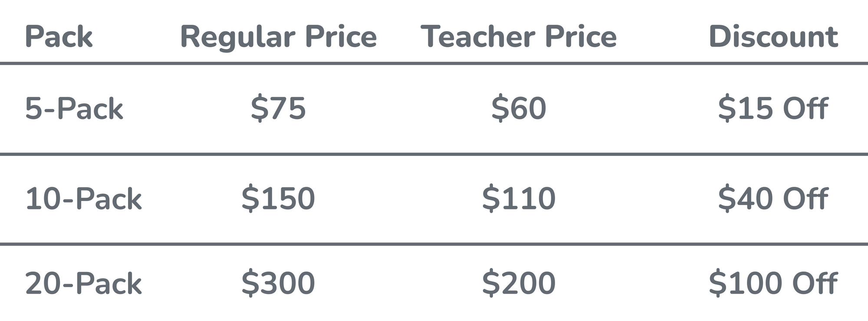Click the $200 teacher price cell
Image resolution: width=868 pixels, height=321 pixels.
(519, 284)
